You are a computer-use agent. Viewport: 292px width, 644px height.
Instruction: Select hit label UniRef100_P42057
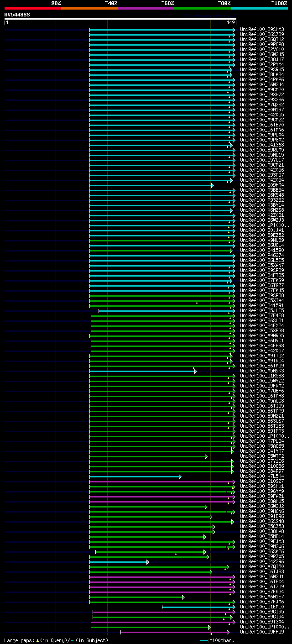click(x=261, y=351)
